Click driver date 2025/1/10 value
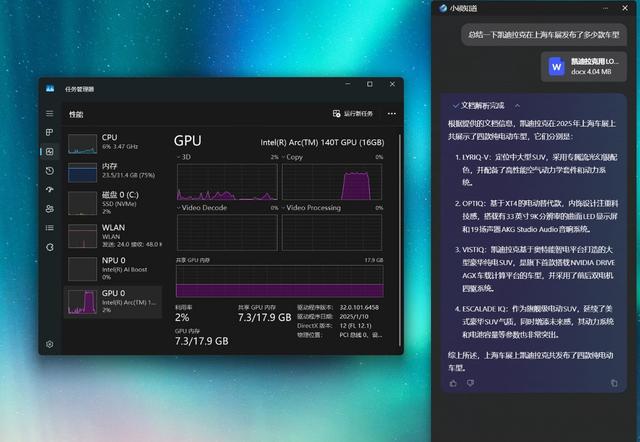The height and width of the screenshot is (442, 640). pyautogui.click(x=354, y=316)
